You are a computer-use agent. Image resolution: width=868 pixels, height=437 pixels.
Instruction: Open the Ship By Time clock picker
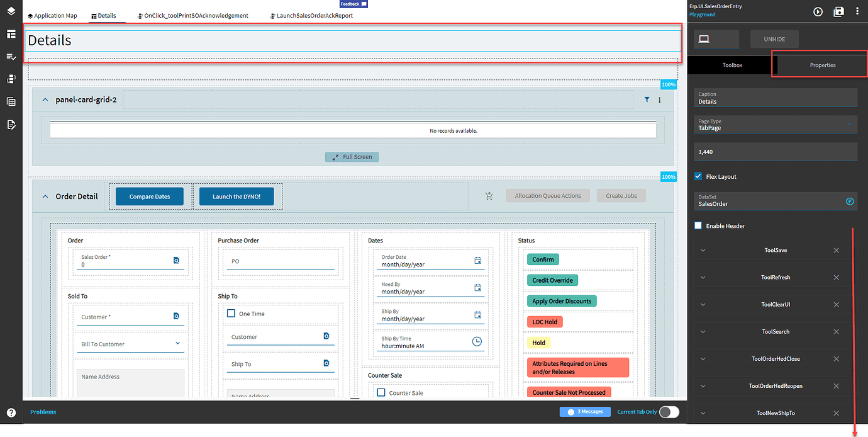[x=477, y=342]
